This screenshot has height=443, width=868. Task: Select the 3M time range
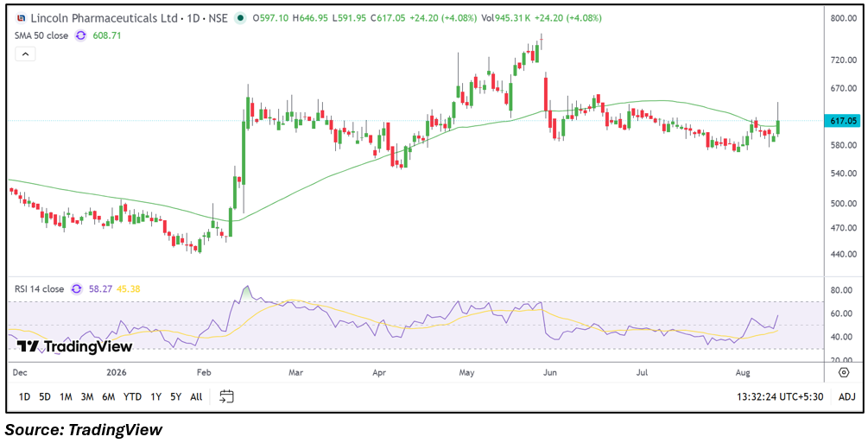[87, 396]
